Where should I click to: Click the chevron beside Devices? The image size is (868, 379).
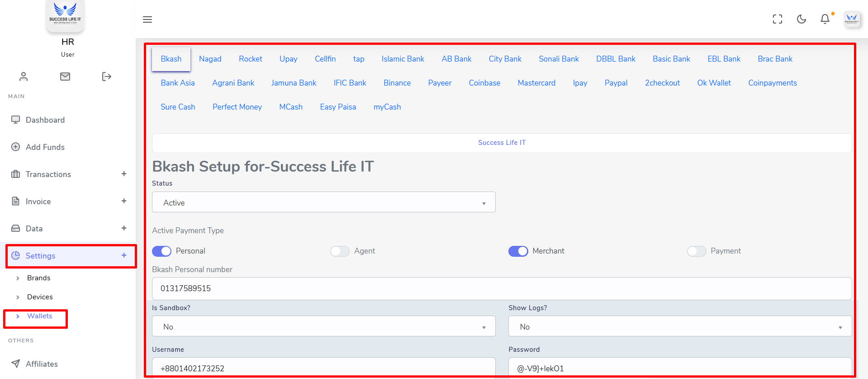(x=18, y=297)
